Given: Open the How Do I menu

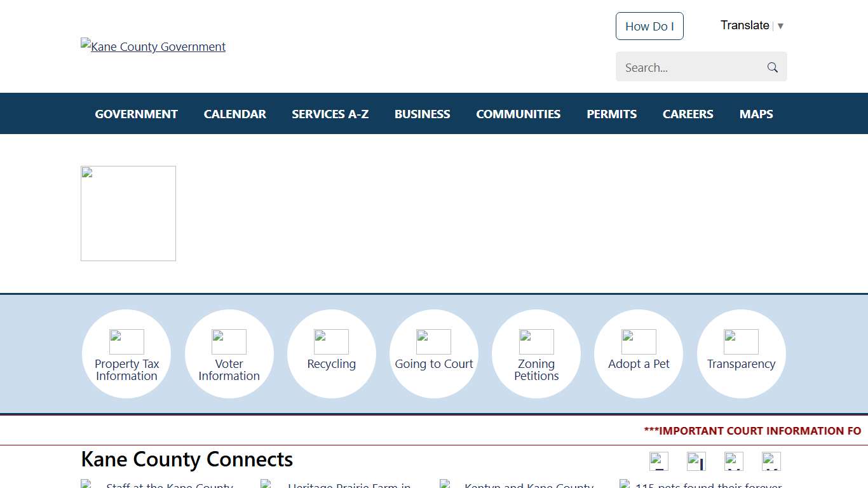Looking at the screenshot, I should pos(649,26).
